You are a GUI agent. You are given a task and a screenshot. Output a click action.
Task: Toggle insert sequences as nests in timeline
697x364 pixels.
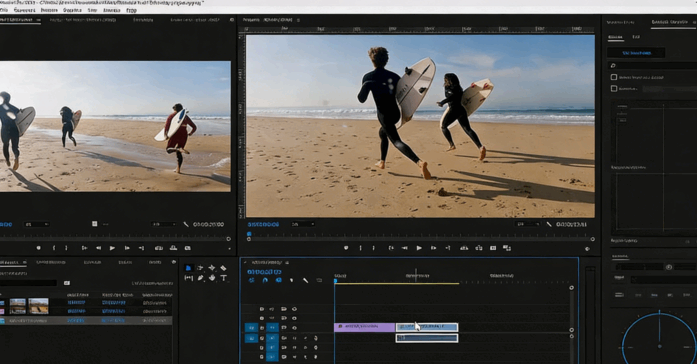pos(252,280)
